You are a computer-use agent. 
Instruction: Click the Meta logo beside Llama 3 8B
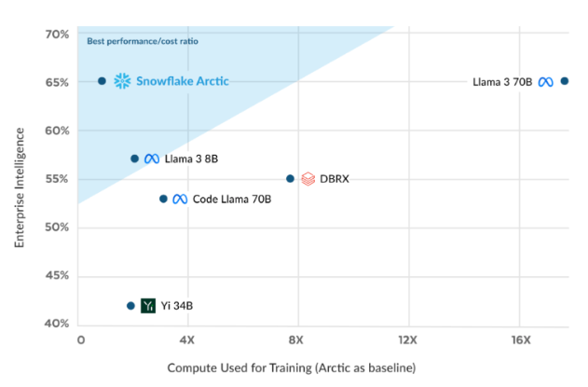click(x=152, y=159)
